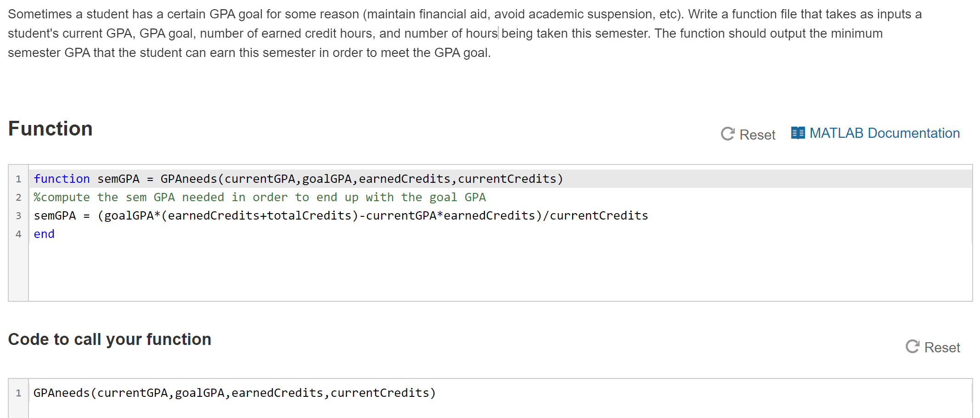Open MATLAB Documentation
This screenshot has width=980, height=418.
[885, 133]
